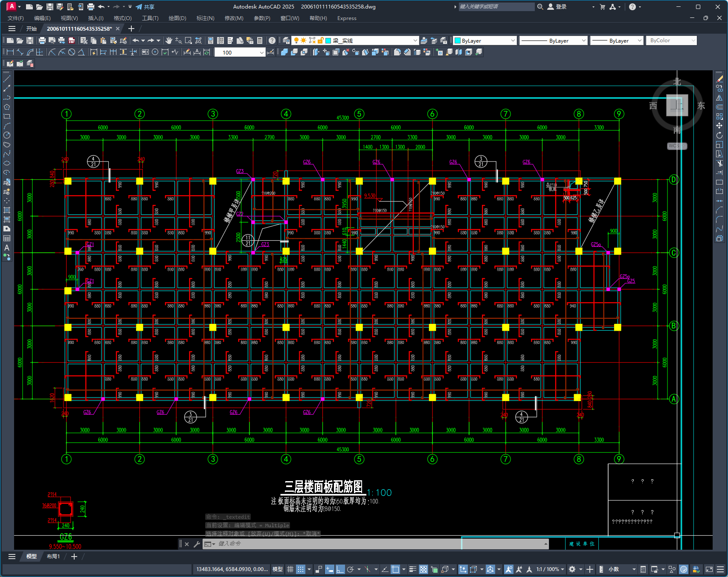Add a new layout with plus button
This screenshot has width=728, height=577.
click(74, 557)
